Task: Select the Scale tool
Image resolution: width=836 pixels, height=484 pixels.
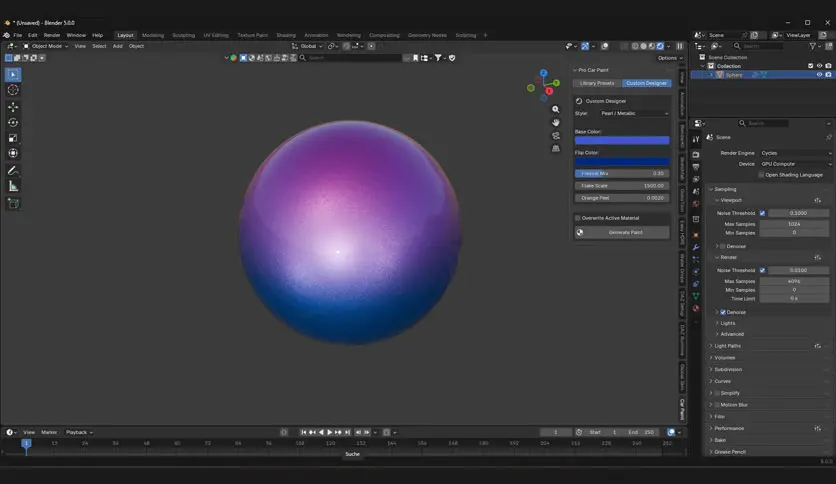Action: pyautogui.click(x=13, y=138)
